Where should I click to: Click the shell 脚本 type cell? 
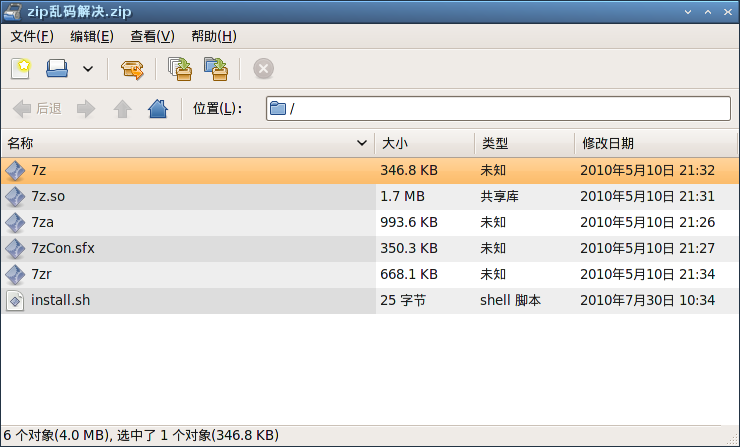pyautogui.click(x=511, y=300)
